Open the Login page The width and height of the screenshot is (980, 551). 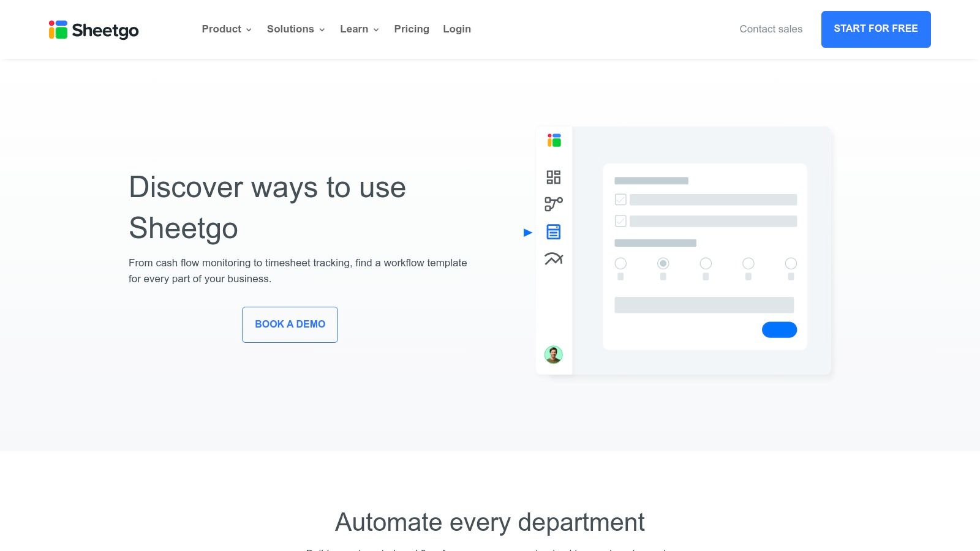457,29
